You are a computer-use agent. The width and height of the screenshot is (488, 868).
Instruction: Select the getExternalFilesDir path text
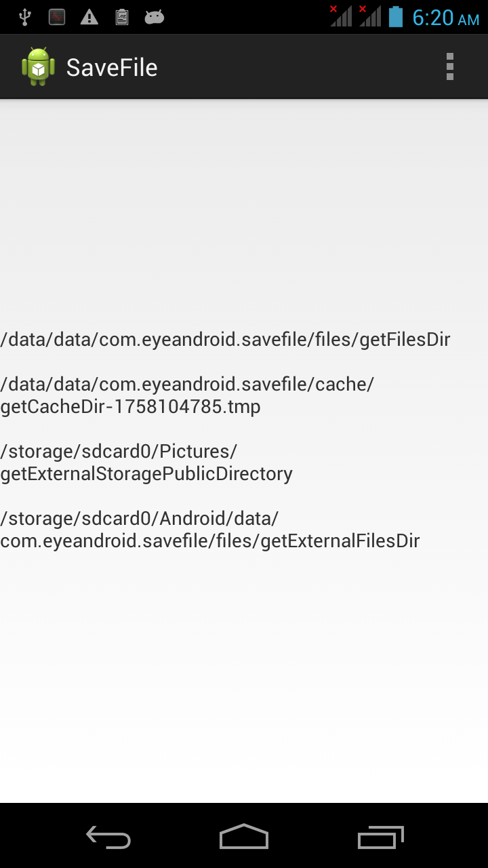click(210, 530)
